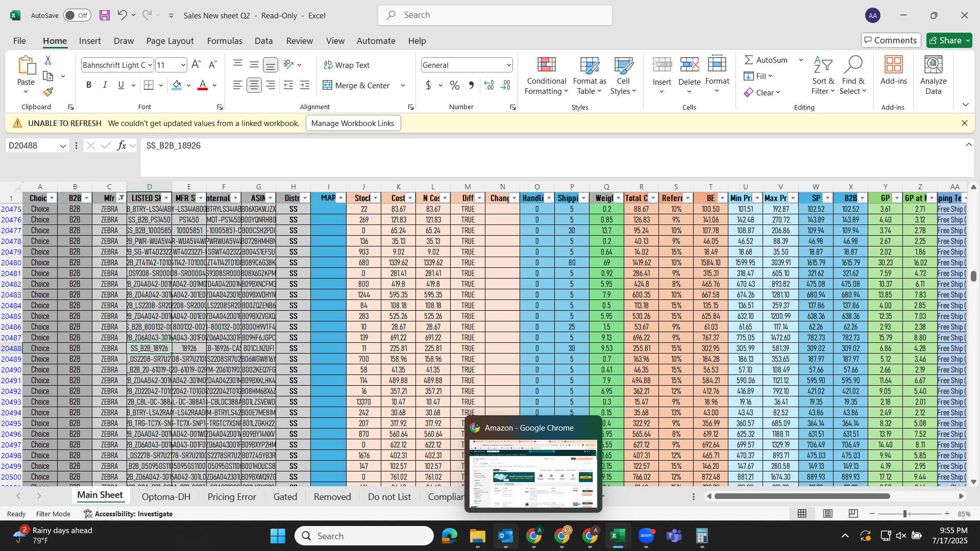
Task: Click the Percent Style icon
Action: tap(455, 85)
